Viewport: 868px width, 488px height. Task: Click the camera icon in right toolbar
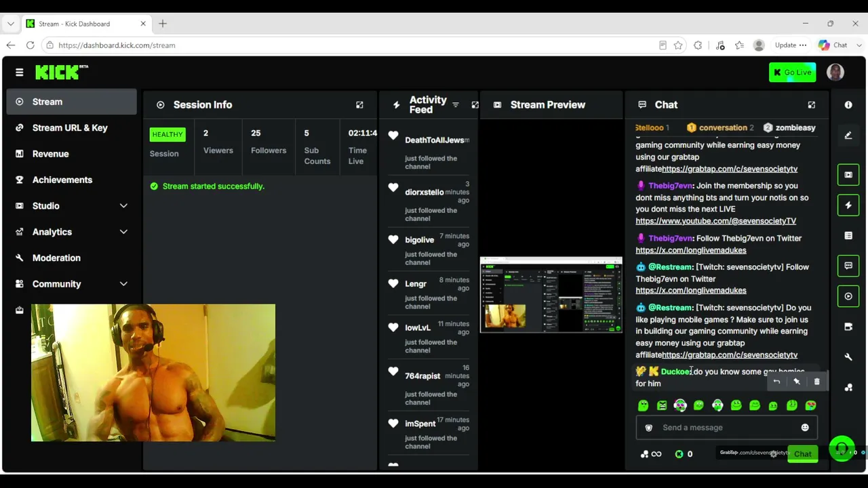click(x=848, y=327)
